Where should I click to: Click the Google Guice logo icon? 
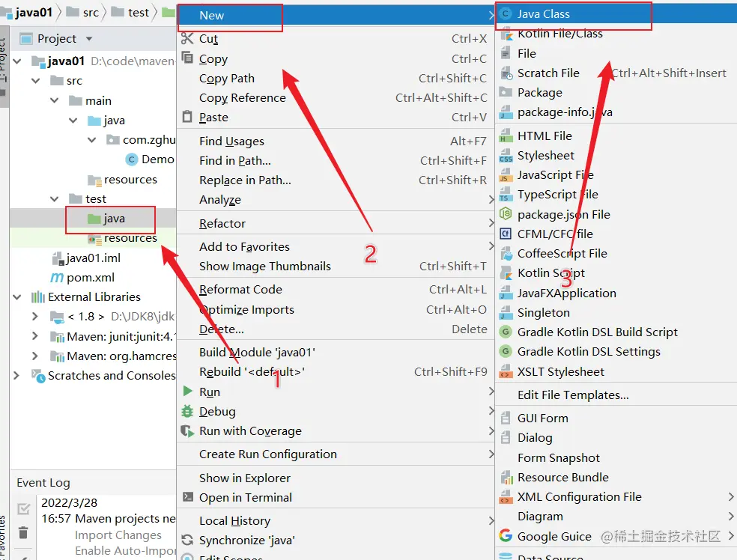506,535
